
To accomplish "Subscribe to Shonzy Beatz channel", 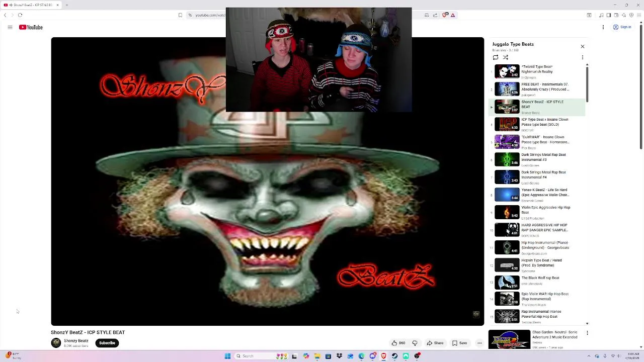I will [x=107, y=343].
